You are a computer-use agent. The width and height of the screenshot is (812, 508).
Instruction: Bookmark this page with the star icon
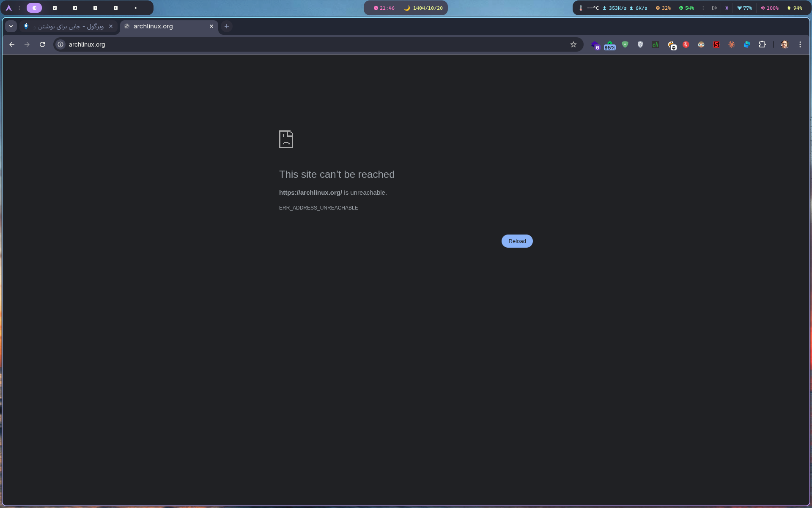coord(573,44)
